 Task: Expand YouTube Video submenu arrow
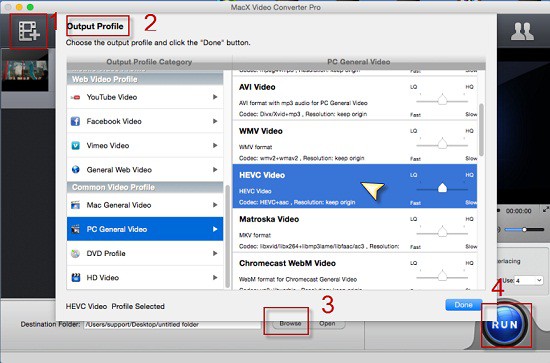[x=215, y=97]
